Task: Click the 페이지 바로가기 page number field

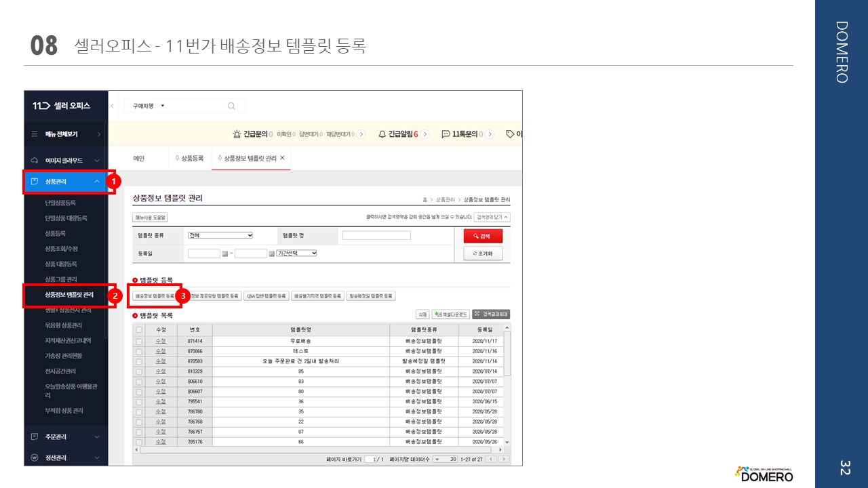Action: click(370, 459)
